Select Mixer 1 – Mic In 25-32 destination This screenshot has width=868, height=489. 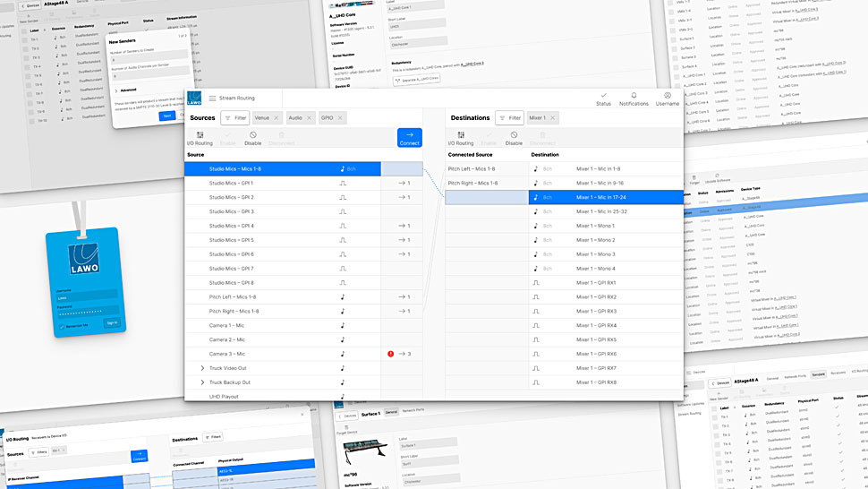(606, 211)
